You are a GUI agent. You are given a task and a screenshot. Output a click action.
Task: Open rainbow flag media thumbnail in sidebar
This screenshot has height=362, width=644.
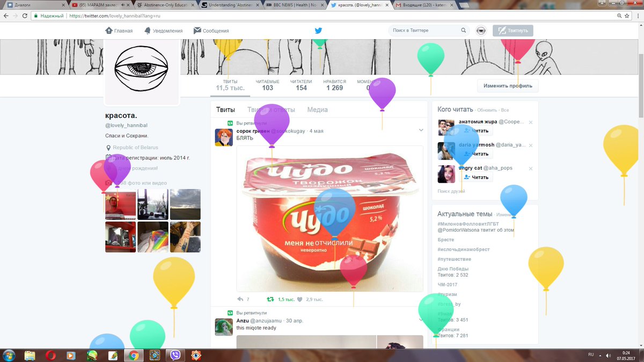point(153,237)
